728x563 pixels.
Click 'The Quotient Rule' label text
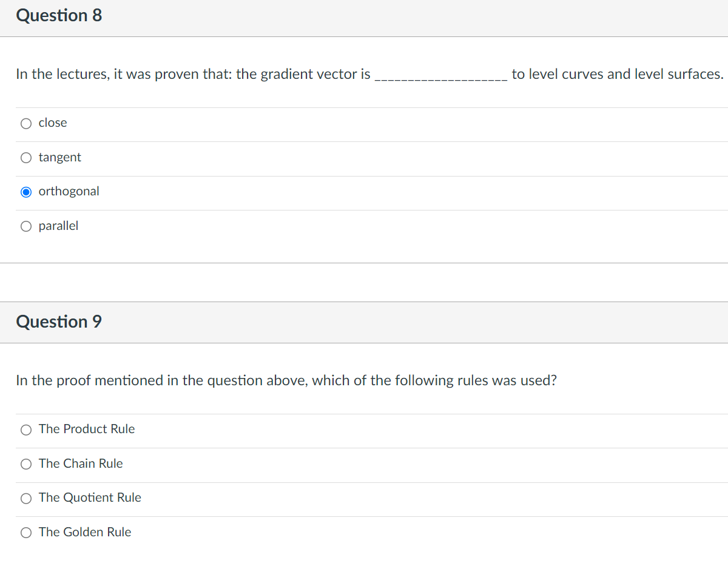(90, 497)
